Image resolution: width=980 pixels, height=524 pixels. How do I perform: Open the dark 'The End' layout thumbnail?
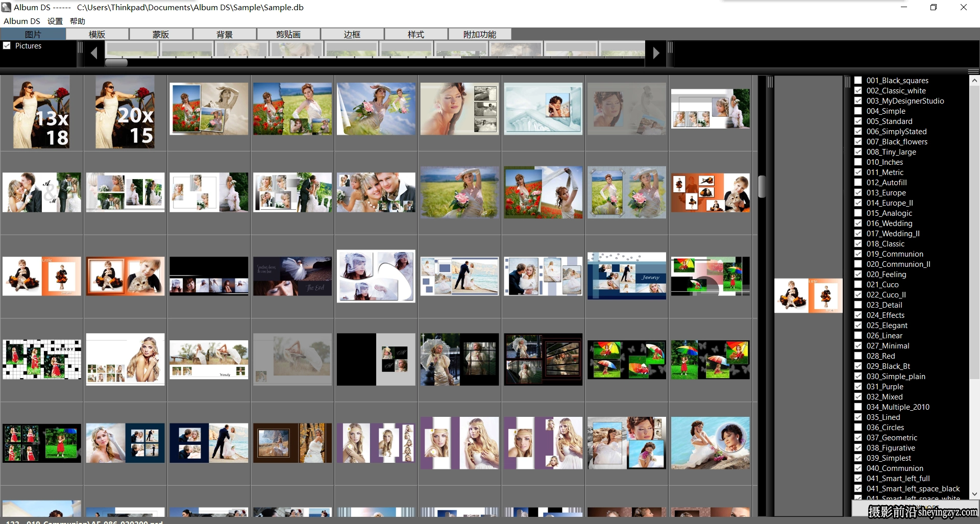tap(292, 276)
